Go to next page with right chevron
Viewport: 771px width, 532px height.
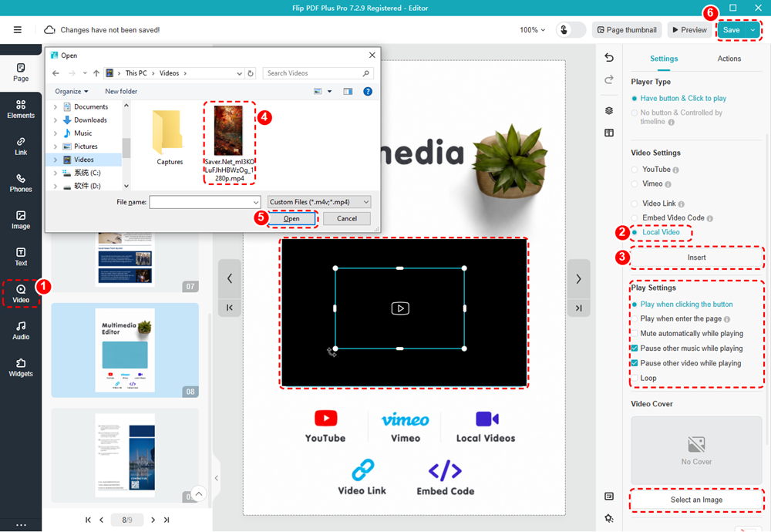coord(578,279)
